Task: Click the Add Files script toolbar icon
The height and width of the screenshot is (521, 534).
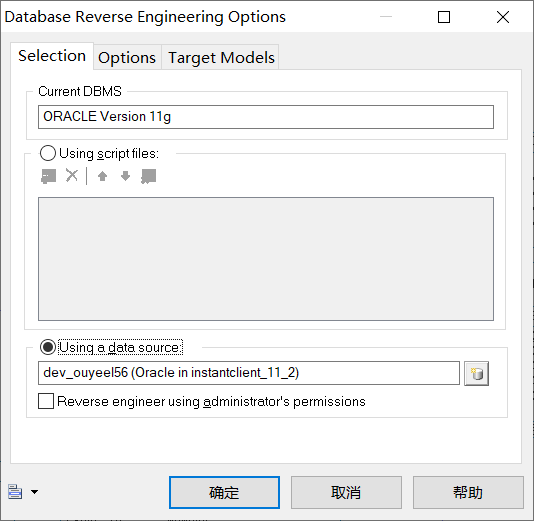Action: coord(48,176)
